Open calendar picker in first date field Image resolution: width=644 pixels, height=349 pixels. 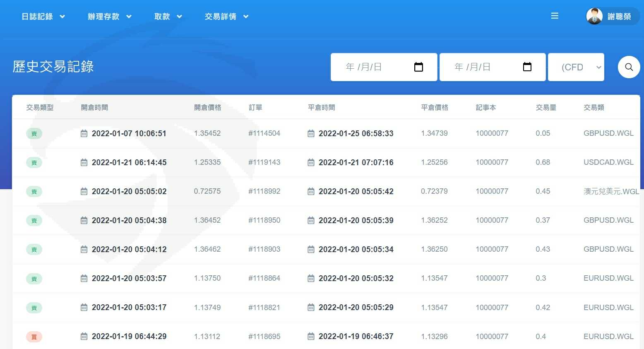[418, 67]
